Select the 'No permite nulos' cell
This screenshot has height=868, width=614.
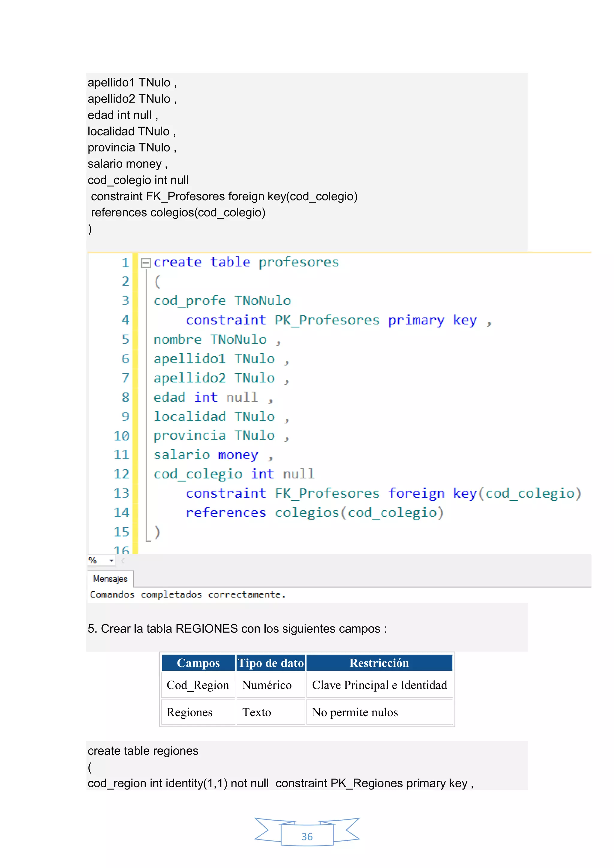pyautogui.click(x=355, y=712)
